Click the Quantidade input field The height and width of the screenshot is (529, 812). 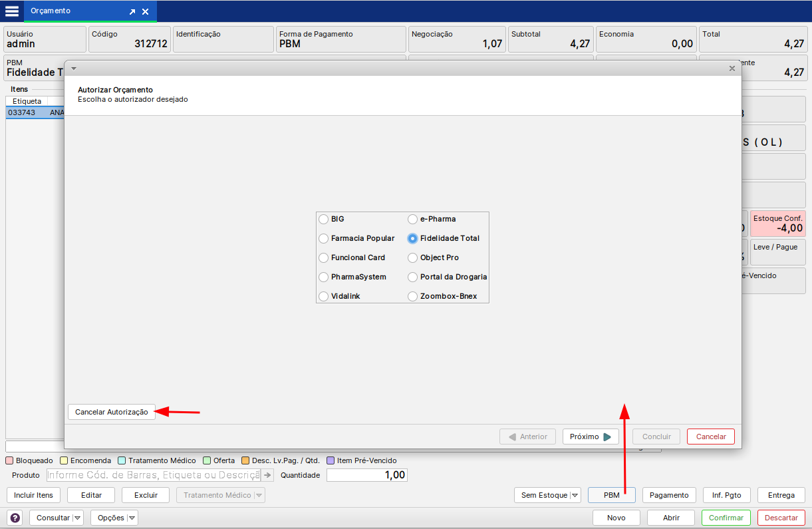pos(366,475)
